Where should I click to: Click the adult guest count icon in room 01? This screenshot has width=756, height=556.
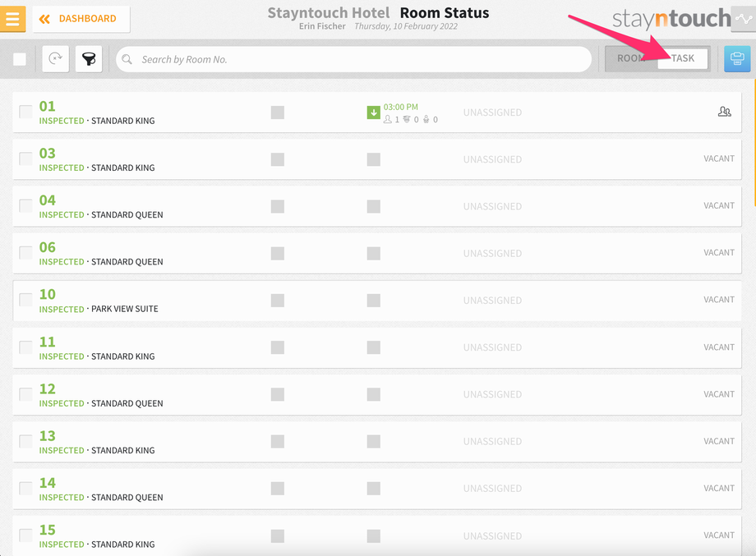point(388,119)
